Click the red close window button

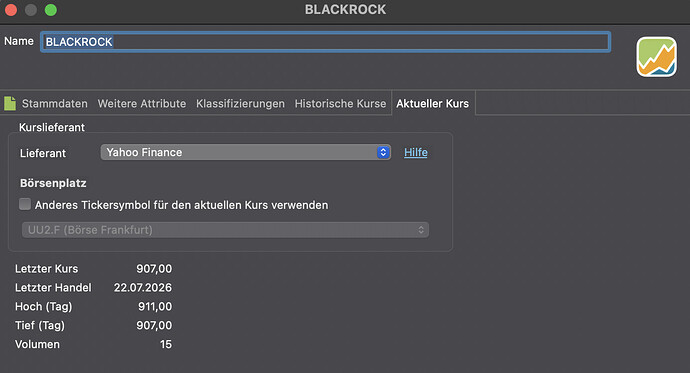coord(11,10)
